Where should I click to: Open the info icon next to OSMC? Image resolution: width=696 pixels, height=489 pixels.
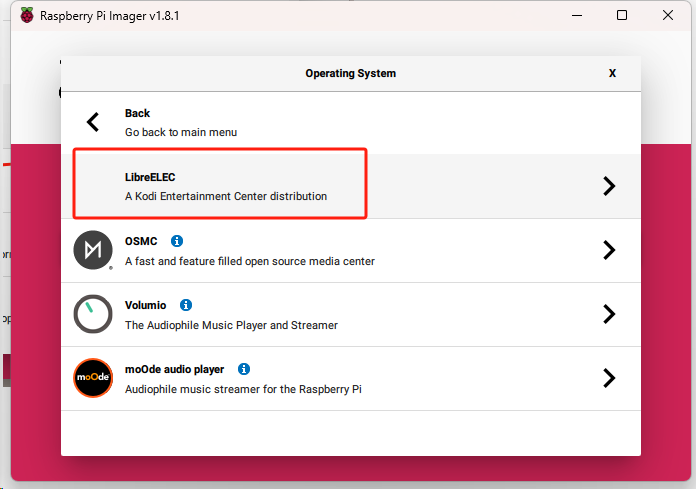(177, 241)
